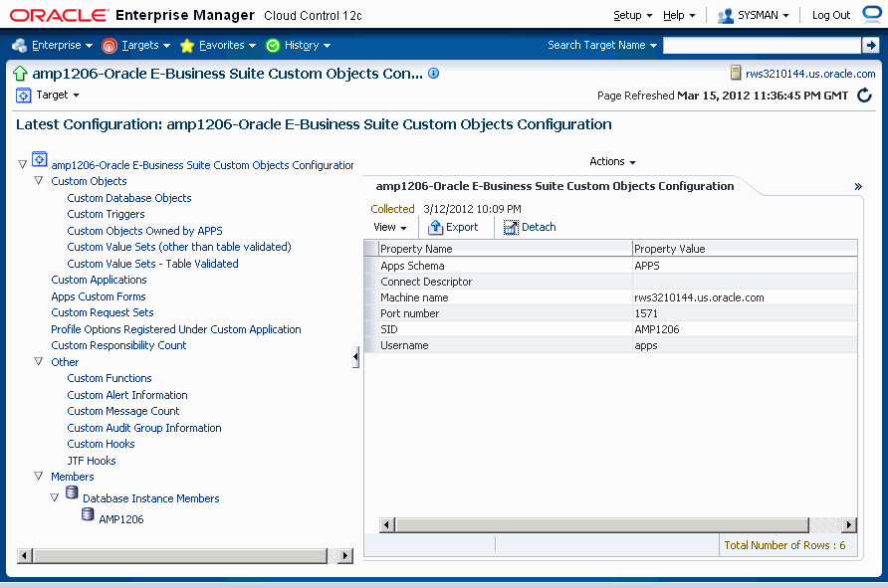Viewport: 888px width, 588px height.
Task: Click the Export button label
Action: pyautogui.click(x=462, y=227)
